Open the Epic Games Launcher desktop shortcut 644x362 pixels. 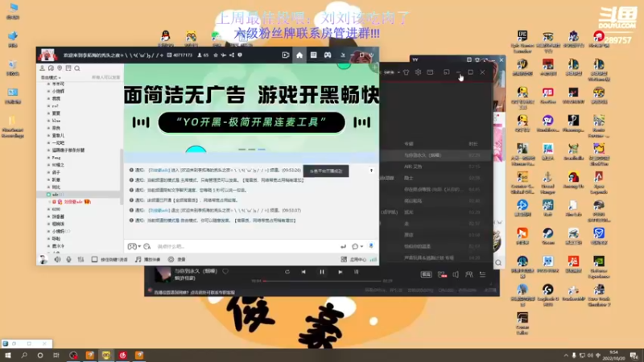click(x=522, y=42)
